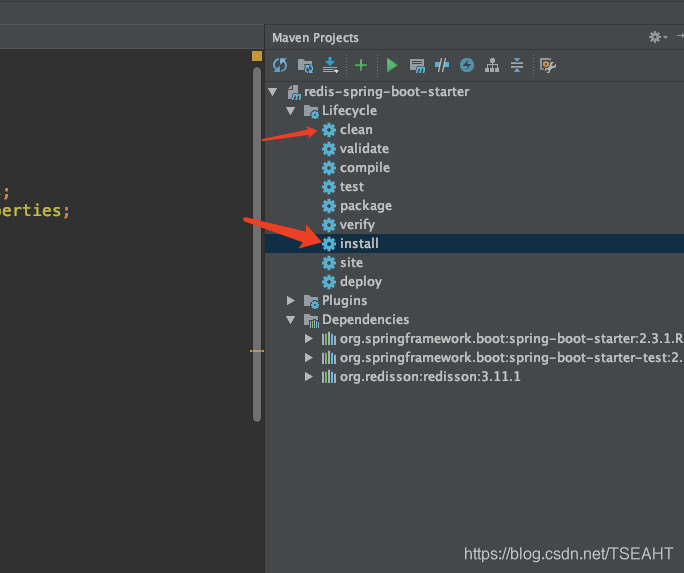Download sources and documentation icon
The height and width of the screenshot is (573, 684).
330,65
